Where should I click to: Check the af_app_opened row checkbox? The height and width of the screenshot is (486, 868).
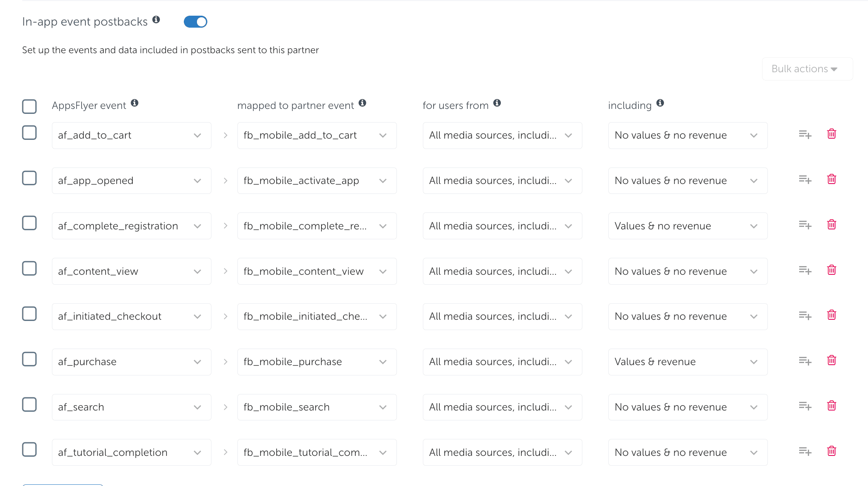[x=29, y=178]
